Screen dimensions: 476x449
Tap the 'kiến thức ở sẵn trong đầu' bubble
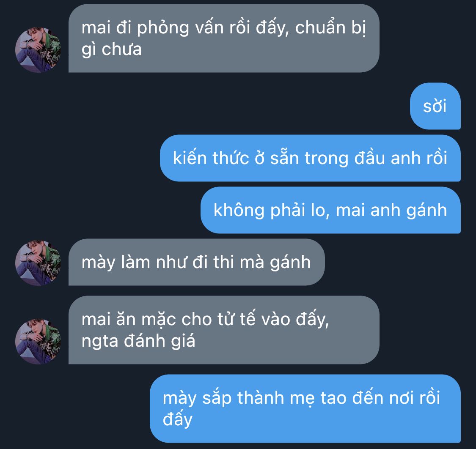(x=310, y=158)
